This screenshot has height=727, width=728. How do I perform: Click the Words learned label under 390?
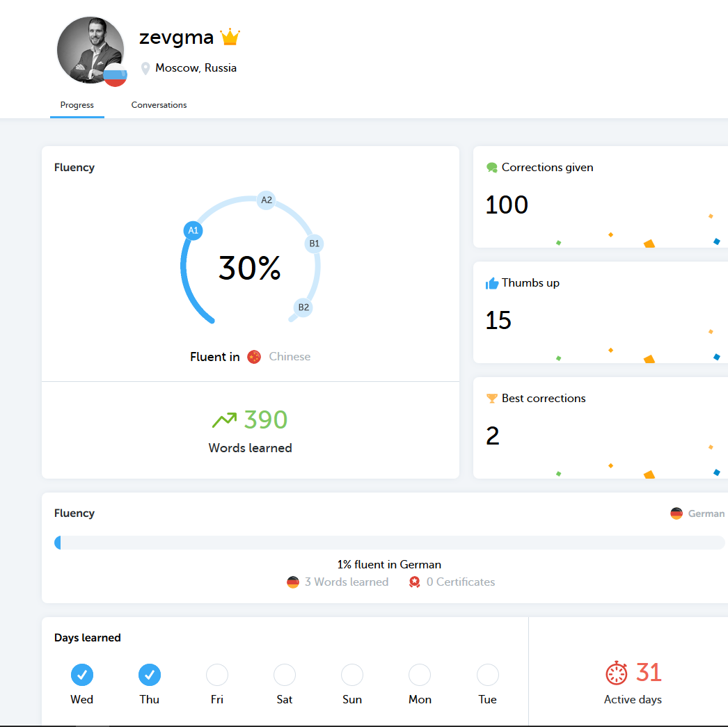point(251,448)
